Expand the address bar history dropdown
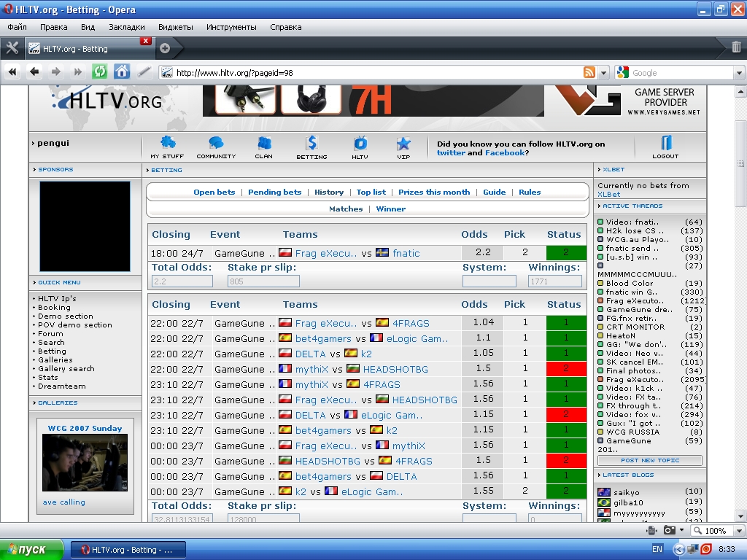This screenshot has height=560, width=747. click(x=603, y=73)
